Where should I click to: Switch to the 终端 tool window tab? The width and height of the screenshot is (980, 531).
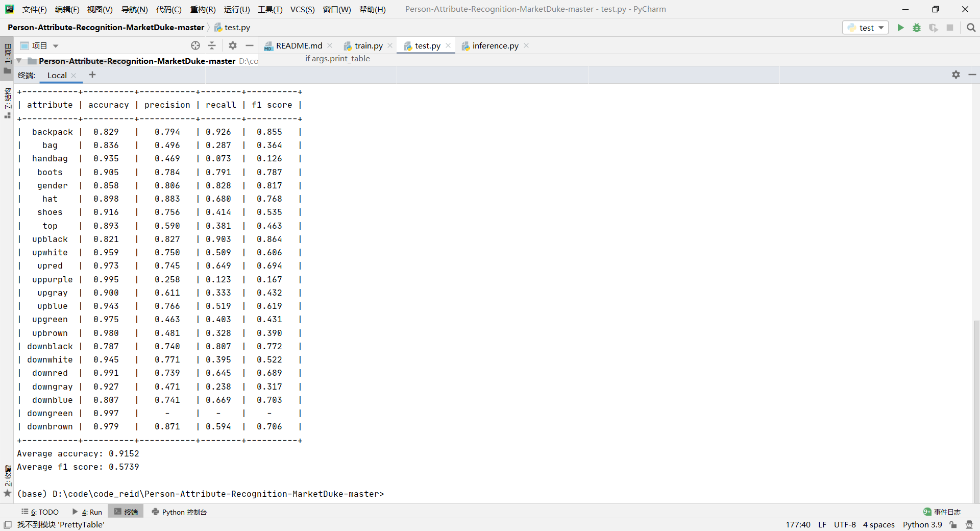[x=126, y=512]
